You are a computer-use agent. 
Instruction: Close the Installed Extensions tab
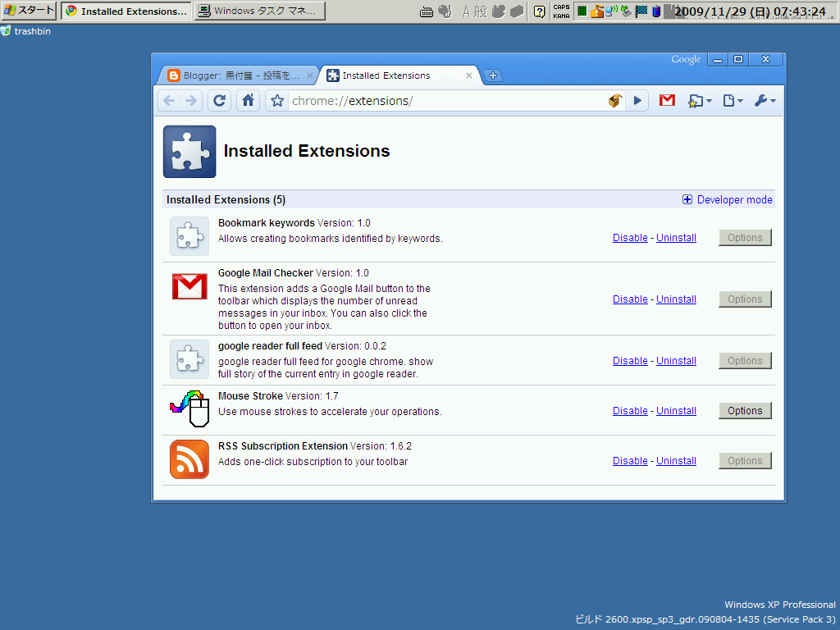468,75
